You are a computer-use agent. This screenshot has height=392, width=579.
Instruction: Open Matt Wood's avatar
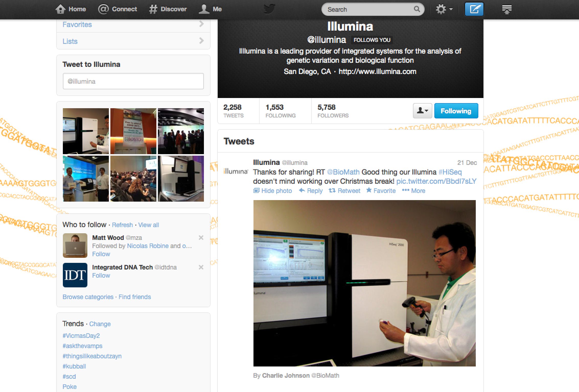pyautogui.click(x=75, y=246)
